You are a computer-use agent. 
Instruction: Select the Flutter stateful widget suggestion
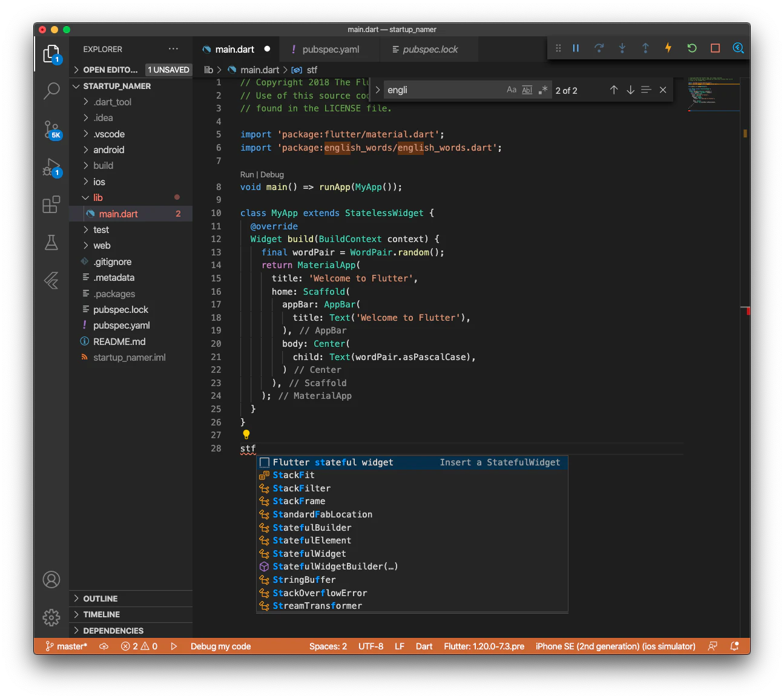[333, 462]
